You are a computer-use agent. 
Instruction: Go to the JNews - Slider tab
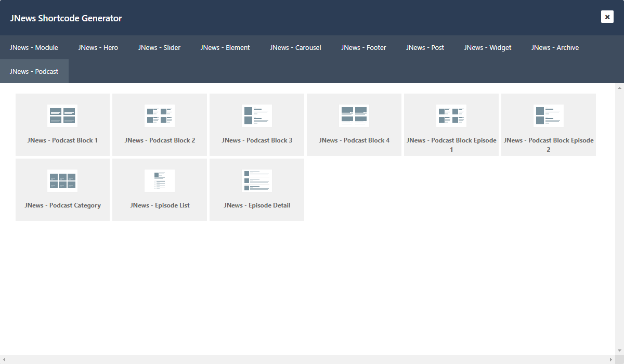point(159,47)
